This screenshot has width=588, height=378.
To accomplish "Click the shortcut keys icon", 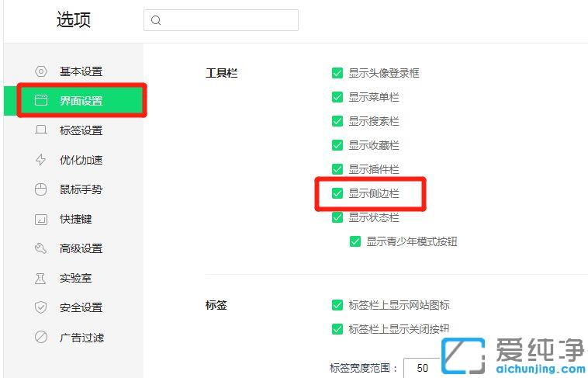I will [41, 219].
